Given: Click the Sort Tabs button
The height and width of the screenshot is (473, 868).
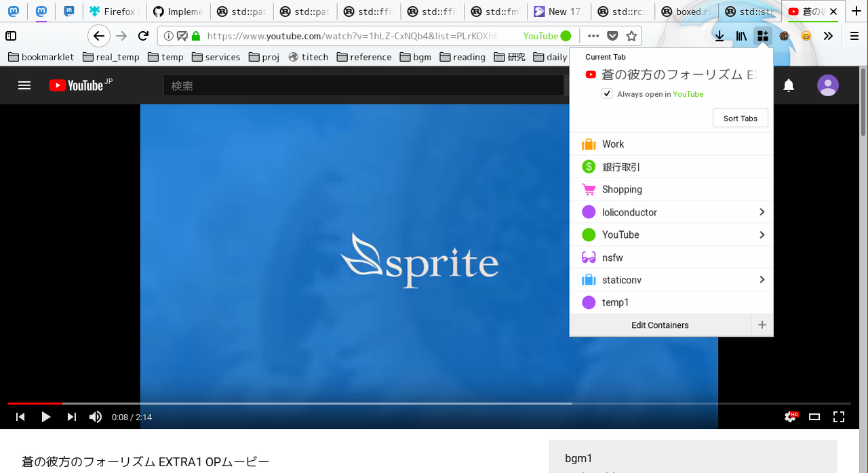Looking at the screenshot, I should (x=741, y=118).
